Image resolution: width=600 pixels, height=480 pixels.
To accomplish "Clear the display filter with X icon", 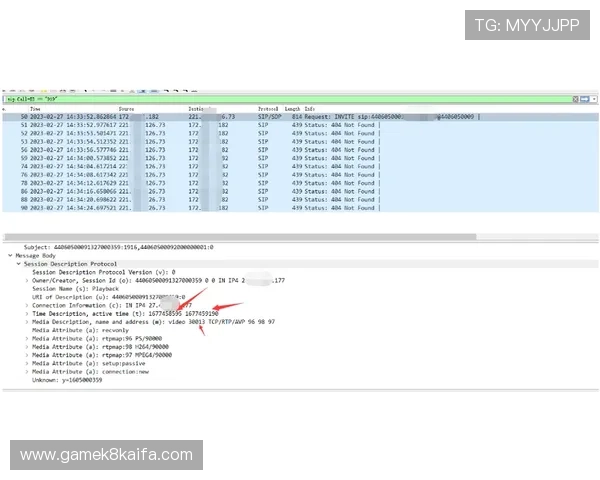I will pos(576,100).
